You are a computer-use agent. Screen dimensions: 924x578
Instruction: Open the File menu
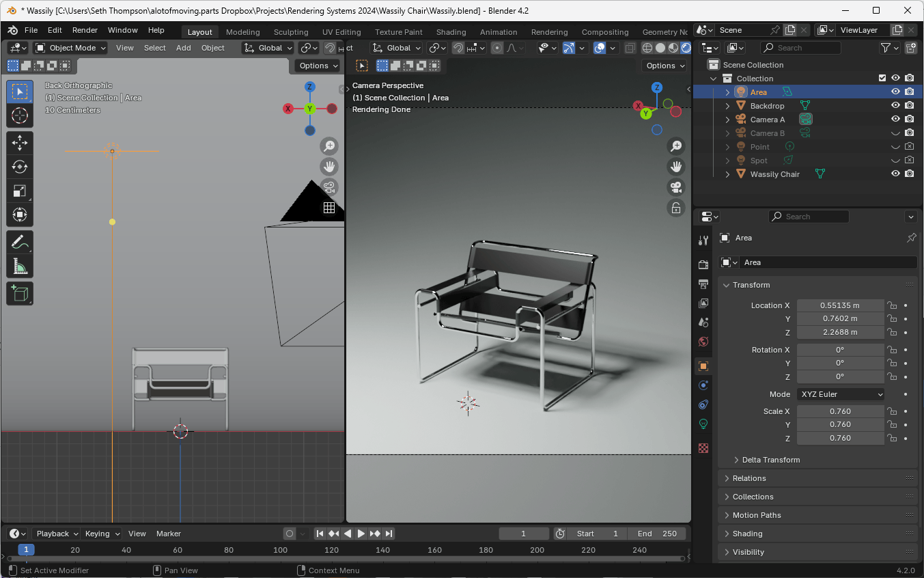point(31,30)
